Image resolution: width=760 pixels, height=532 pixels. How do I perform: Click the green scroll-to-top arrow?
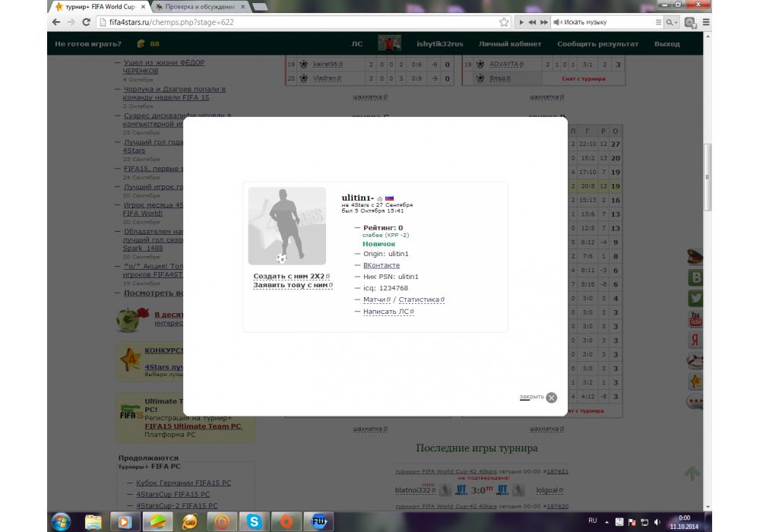tap(692, 473)
